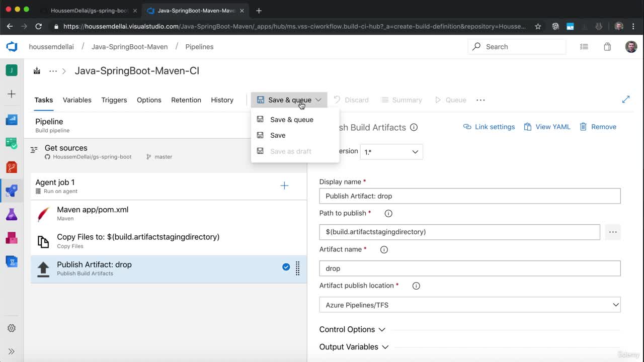Bookmark this page with the star icon
Image resolution: width=644 pixels, height=362 pixels.
[538, 26]
